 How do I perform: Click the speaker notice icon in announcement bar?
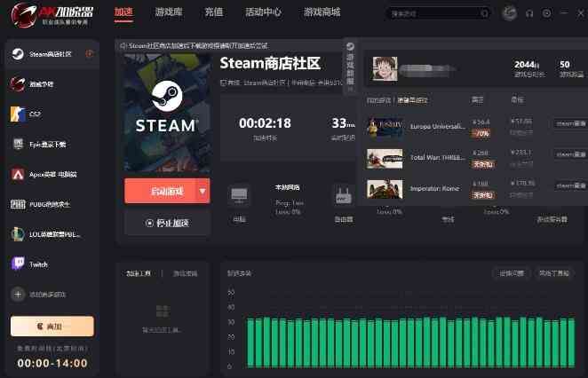click(x=123, y=46)
